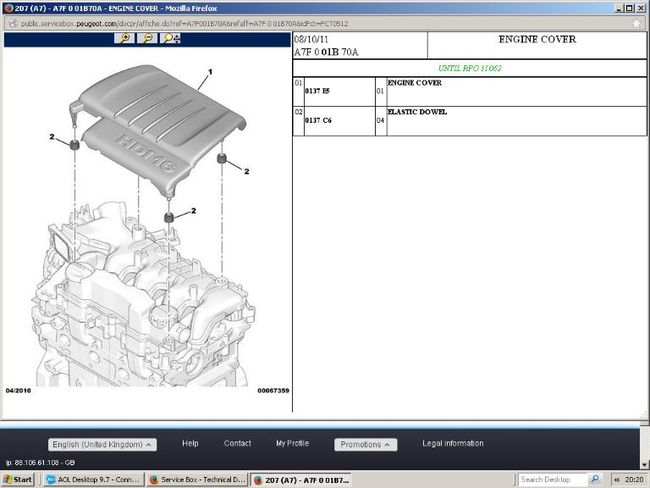This screenshot has width=650, height=488.
Task: Click the Search Desktop input field
Action: click(553, 479)
